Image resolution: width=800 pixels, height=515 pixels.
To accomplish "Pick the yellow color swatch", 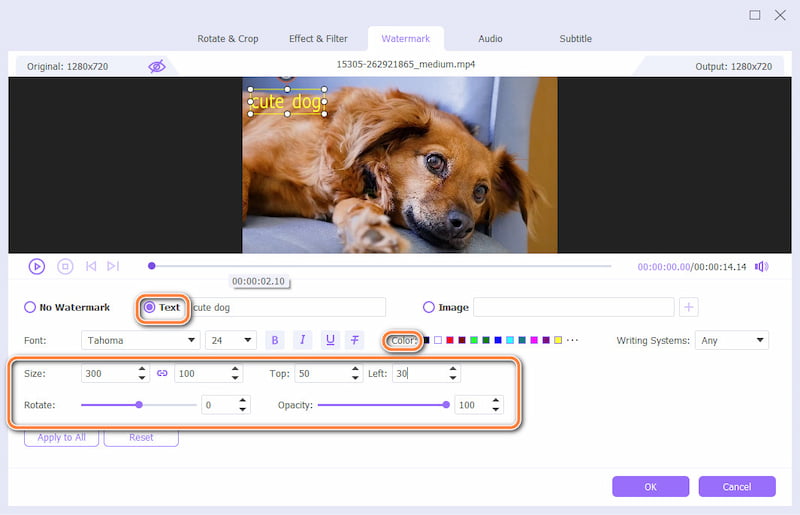I will point(558,340).
